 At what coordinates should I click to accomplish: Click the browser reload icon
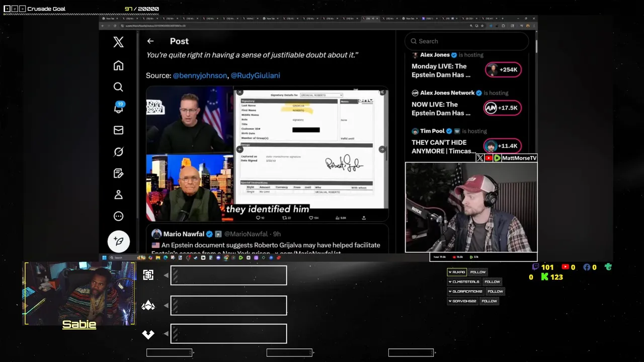click(x=115, y=26)
